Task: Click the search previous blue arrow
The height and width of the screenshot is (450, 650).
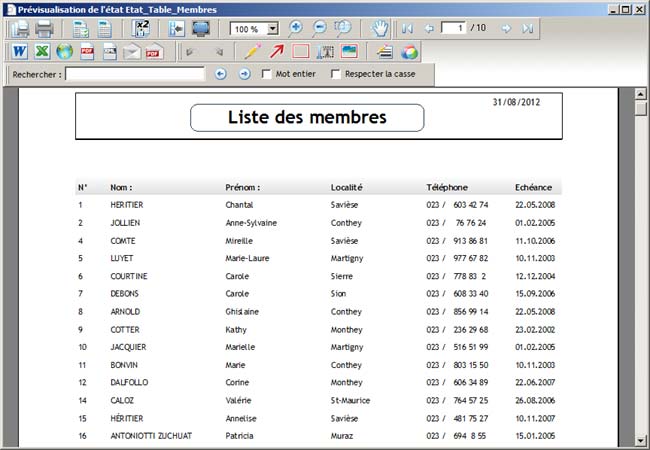Action: (221, 74)
